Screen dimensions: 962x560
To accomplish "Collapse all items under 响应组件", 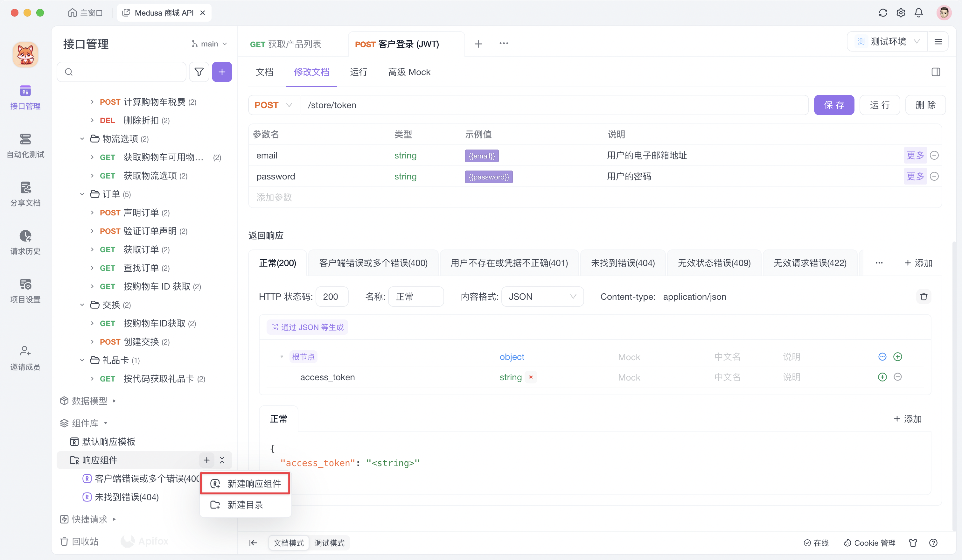I will [222, 460].
